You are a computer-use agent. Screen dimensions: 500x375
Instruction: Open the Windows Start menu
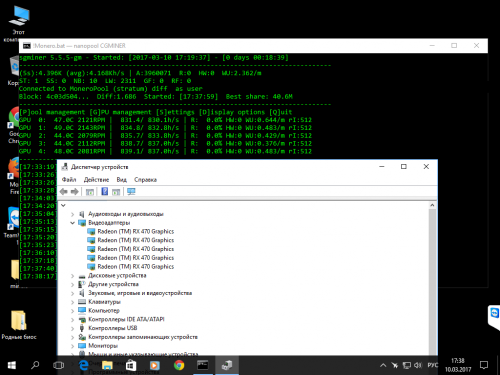tap(12, 366)
